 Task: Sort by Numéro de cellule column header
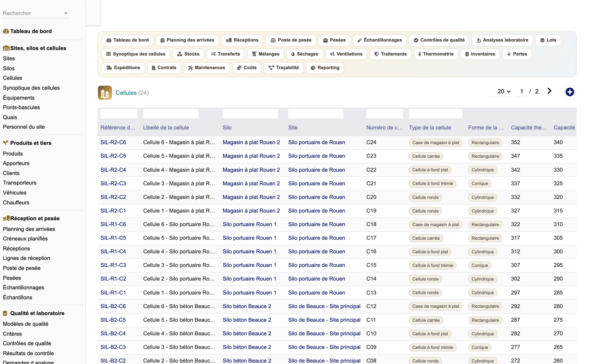384,128
